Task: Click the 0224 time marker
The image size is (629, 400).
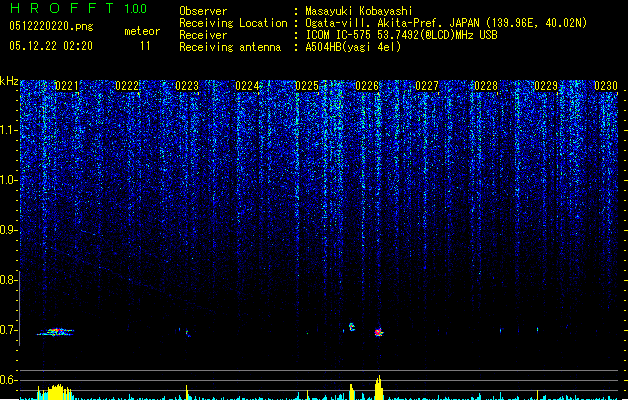Action: [247, 86]
